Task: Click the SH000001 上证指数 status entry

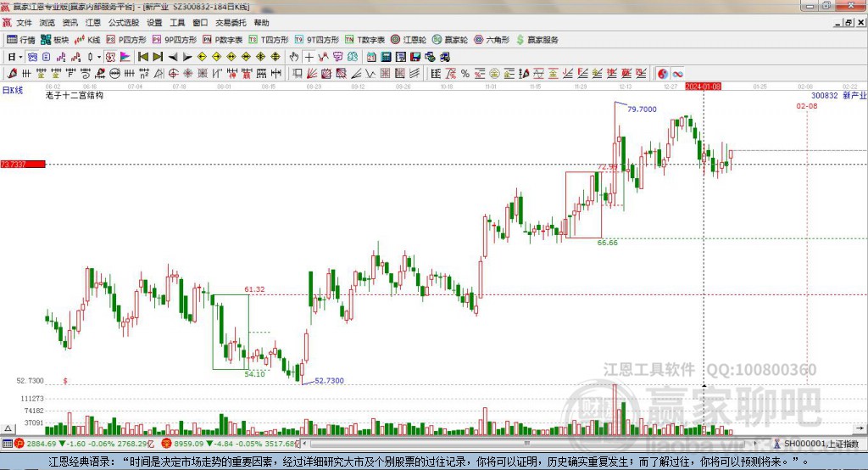Action: [x=816, y=444]
